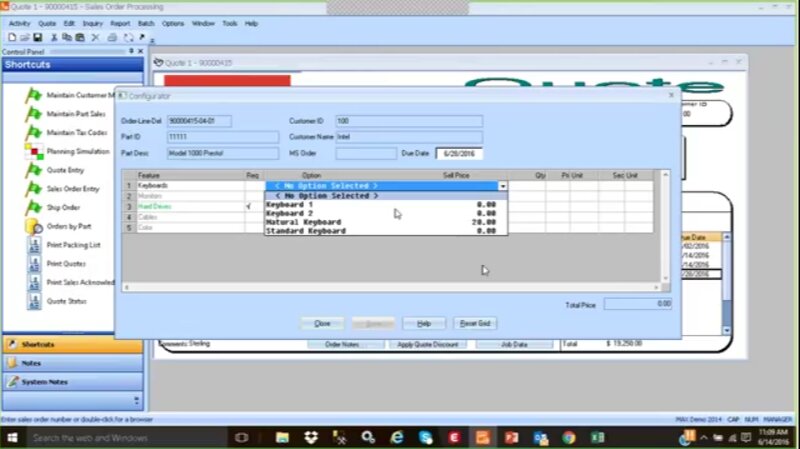Click the Delete X toolbar icon

[x=95, y=37]
